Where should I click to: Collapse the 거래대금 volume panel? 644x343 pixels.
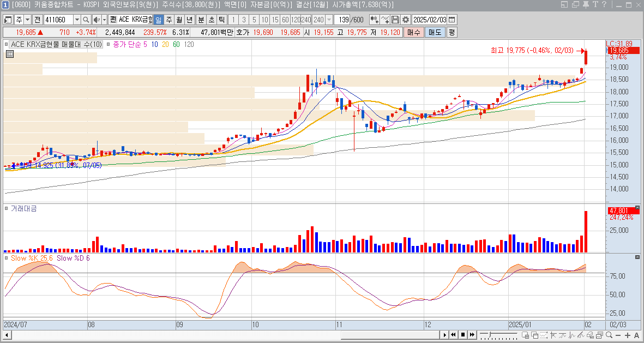tap(637, 207)
